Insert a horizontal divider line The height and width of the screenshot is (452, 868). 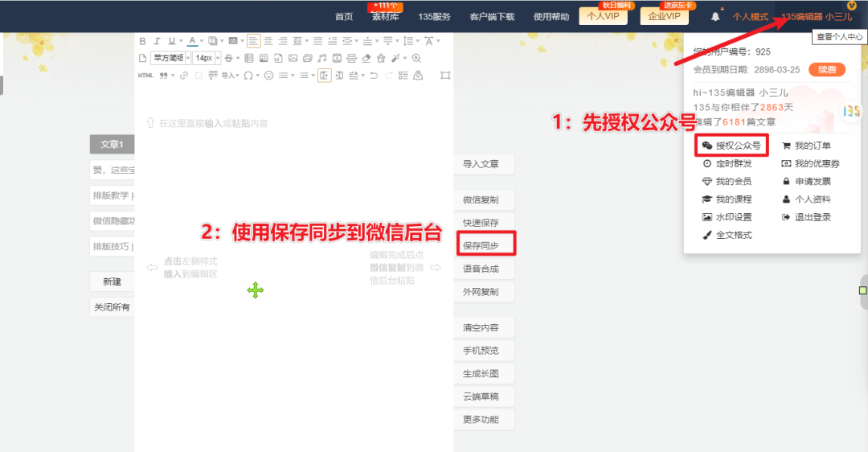[x=351, y=58]
